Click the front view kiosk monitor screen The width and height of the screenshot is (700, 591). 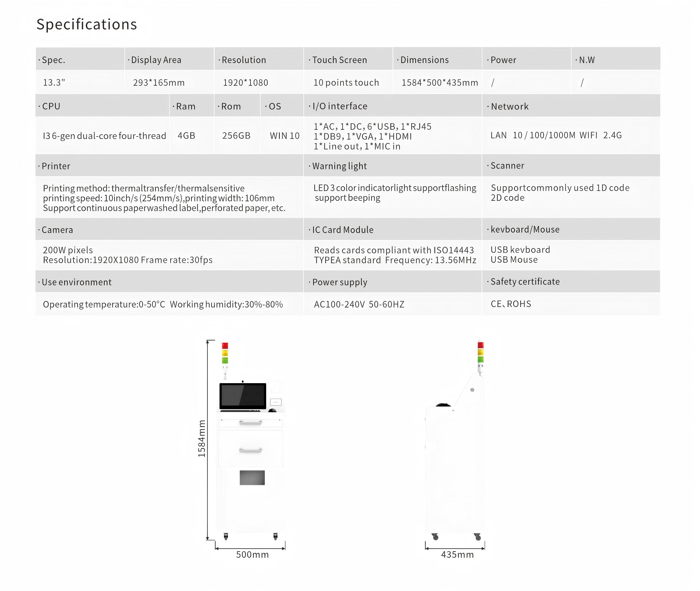click(243, 396)
